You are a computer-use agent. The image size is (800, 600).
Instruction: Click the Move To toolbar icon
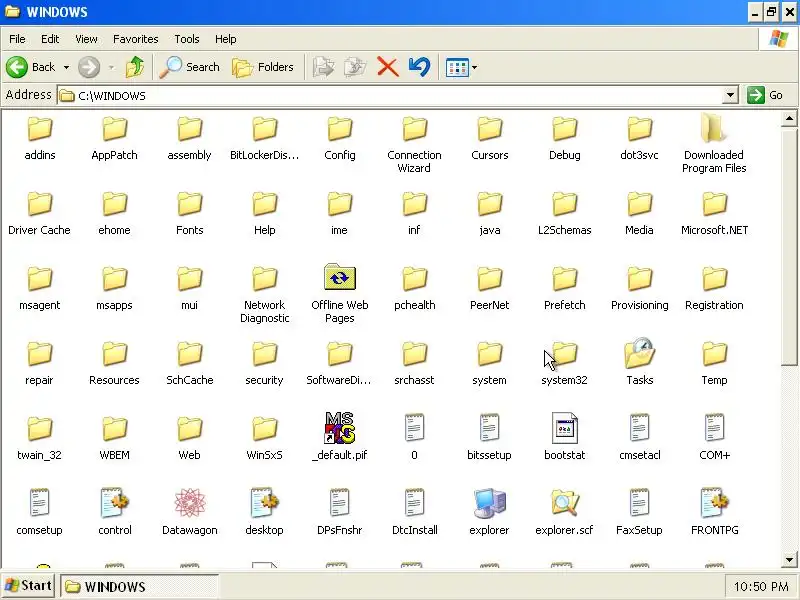coord(323,67)
